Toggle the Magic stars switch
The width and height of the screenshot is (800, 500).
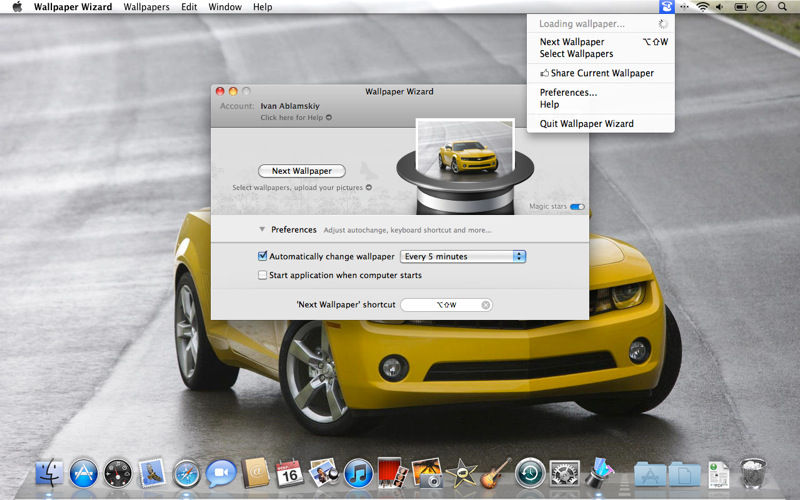[x=577, y=207]
